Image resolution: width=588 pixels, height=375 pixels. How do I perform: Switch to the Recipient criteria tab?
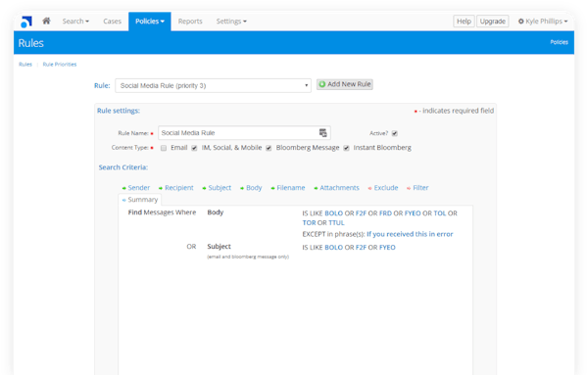pyautogui.click(x=175, y=188)
